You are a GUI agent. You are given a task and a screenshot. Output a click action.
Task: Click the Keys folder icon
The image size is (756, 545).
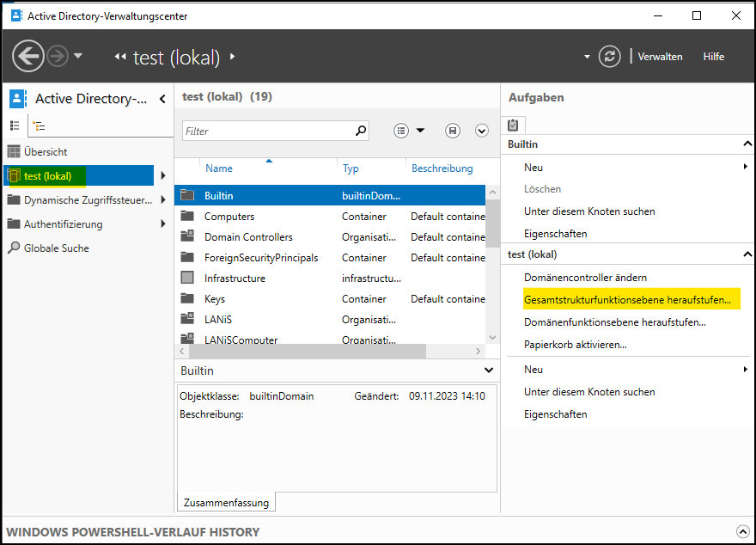point(187,298)
